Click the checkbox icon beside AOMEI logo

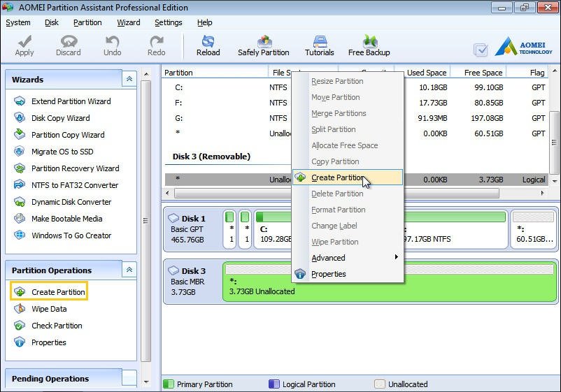click(x=481, y=50)
